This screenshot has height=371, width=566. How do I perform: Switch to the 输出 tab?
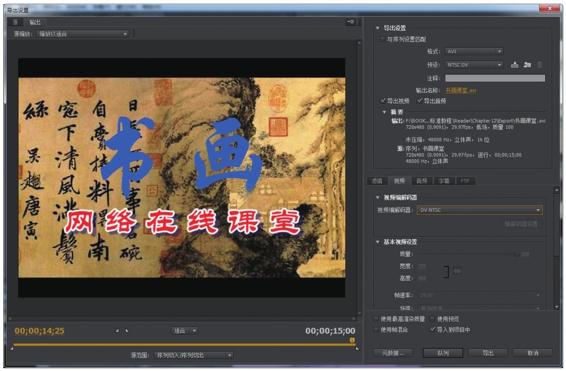tap(35, 22)
